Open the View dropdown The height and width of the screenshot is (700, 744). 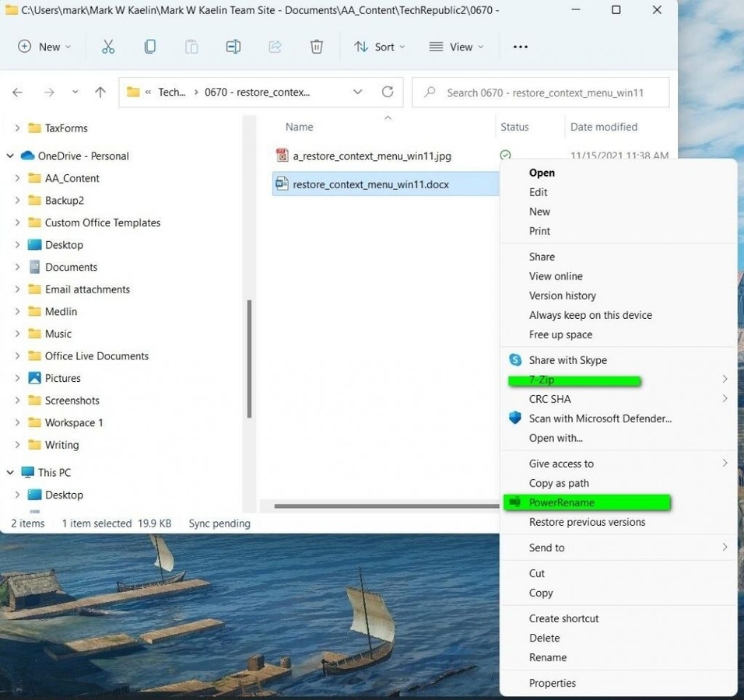[x=457, y=47]
